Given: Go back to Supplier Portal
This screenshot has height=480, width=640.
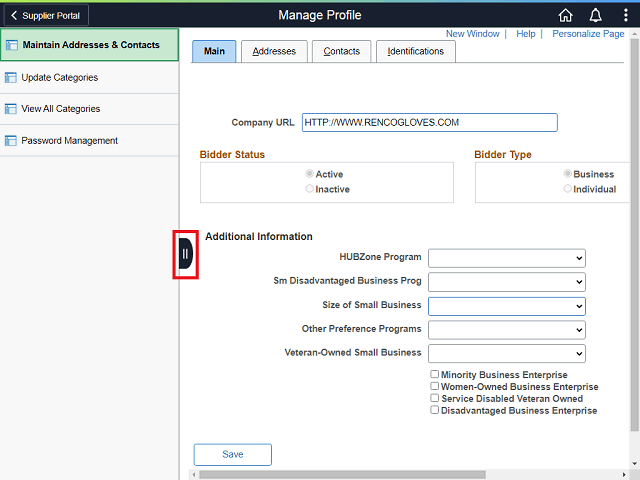Looking at the screenshot, I should (x=46, y=16).
